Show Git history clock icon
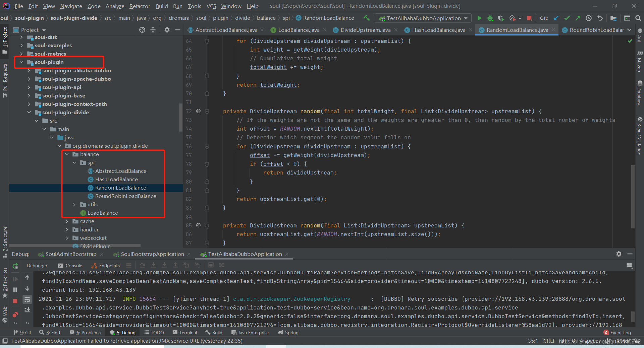The height and width of the screenshot is (348, 644). click(x=589, y=18)
